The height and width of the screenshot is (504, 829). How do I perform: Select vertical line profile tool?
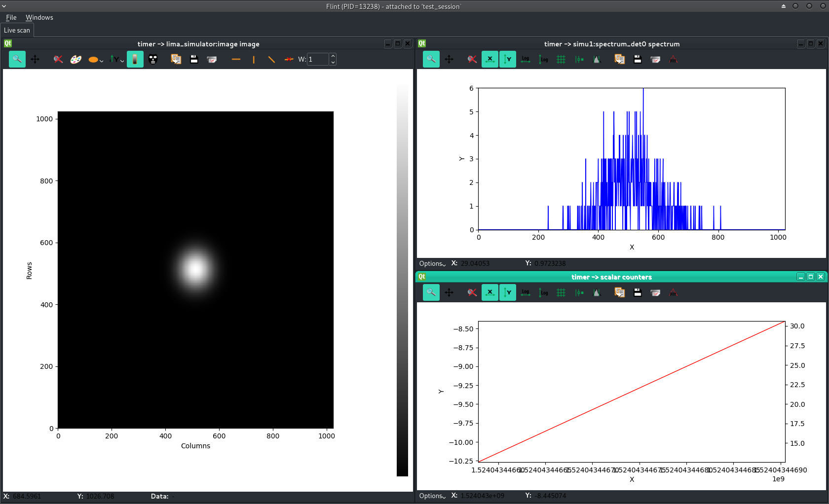coord(254,59)
